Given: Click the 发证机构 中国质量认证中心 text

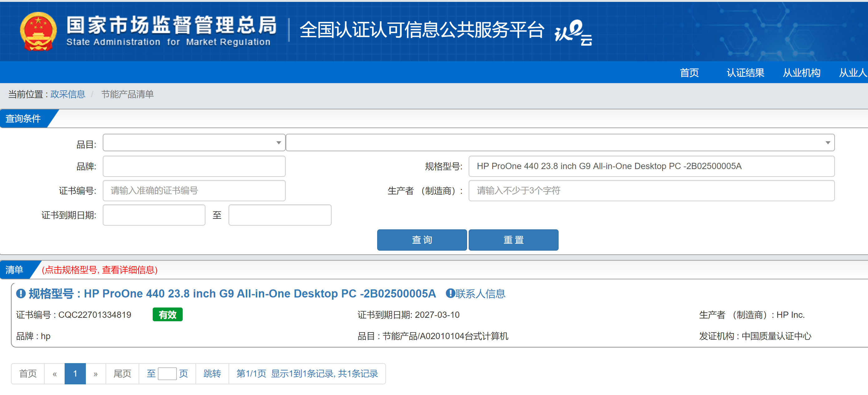Looking at the screenshot, I should coord(755,336).
